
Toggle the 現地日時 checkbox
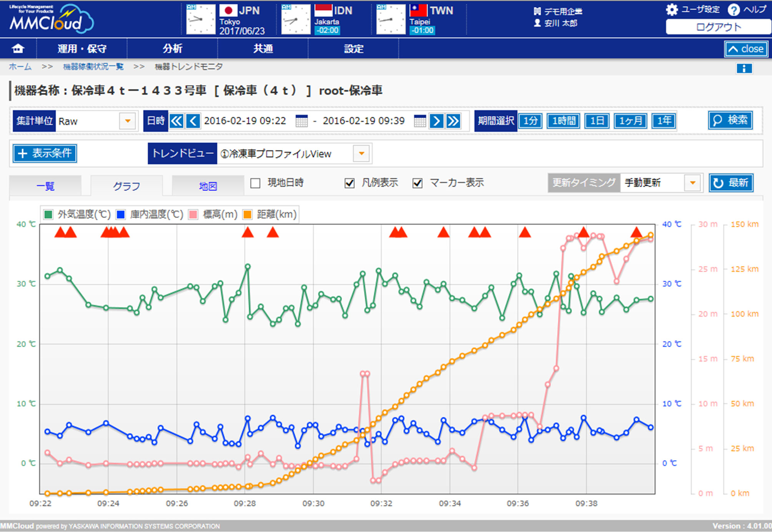click(x=255, y=183)
